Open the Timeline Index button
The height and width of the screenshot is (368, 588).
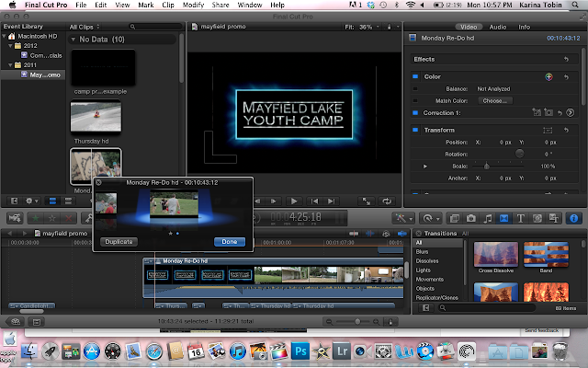(x=37, y=322)
